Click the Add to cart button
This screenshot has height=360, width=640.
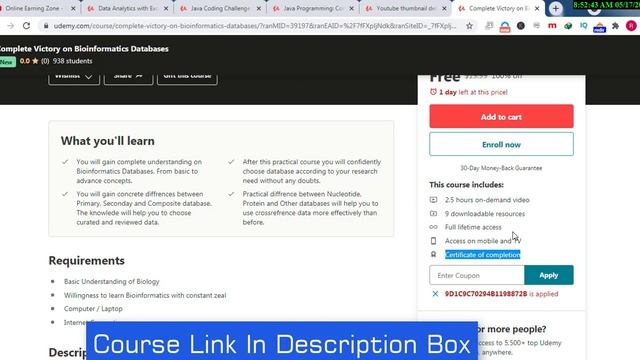coord(501,117)
